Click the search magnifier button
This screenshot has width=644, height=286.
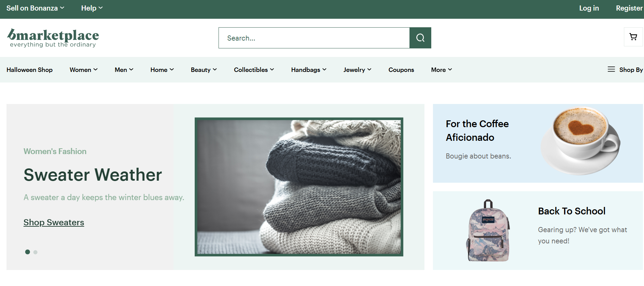pos(420,38)
